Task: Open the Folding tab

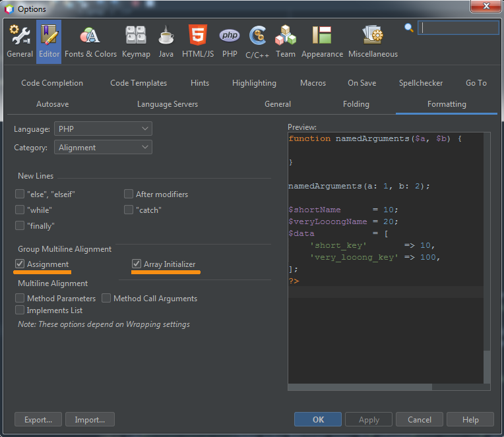Action: (x=356, y=104)
